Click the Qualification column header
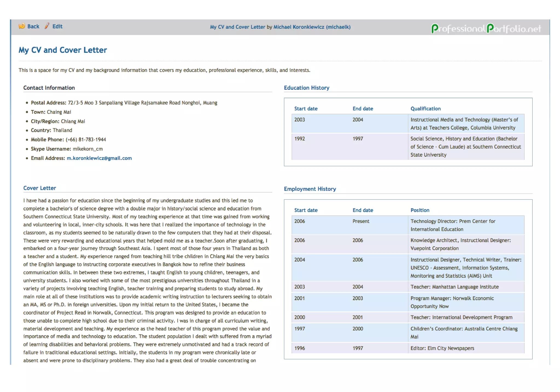Image resolution: width=560 pixels, height=392 pixels. (x=425, y=109)
